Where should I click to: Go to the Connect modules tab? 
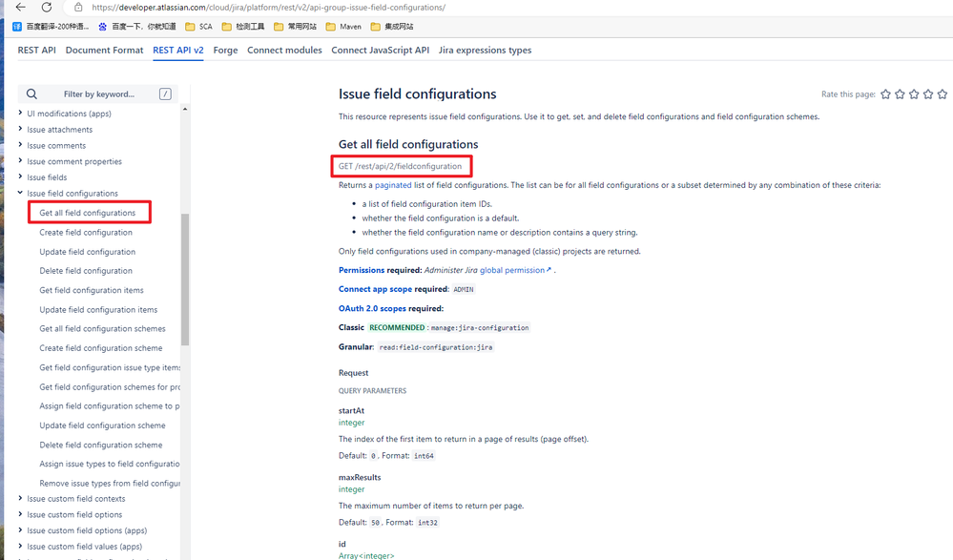[284, 51]
